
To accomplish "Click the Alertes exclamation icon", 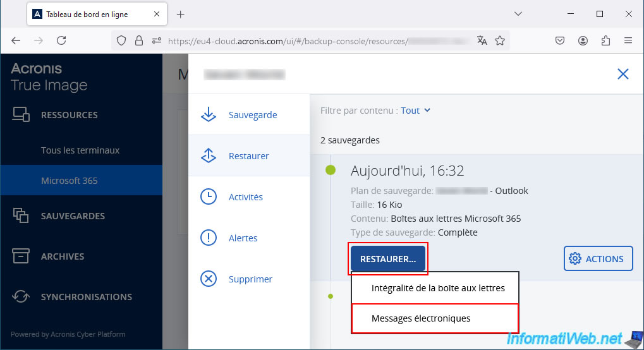I will [209, 238].
